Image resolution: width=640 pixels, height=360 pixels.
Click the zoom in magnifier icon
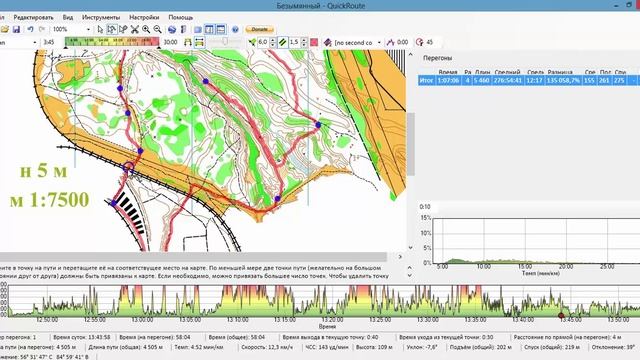coord(146,29)
